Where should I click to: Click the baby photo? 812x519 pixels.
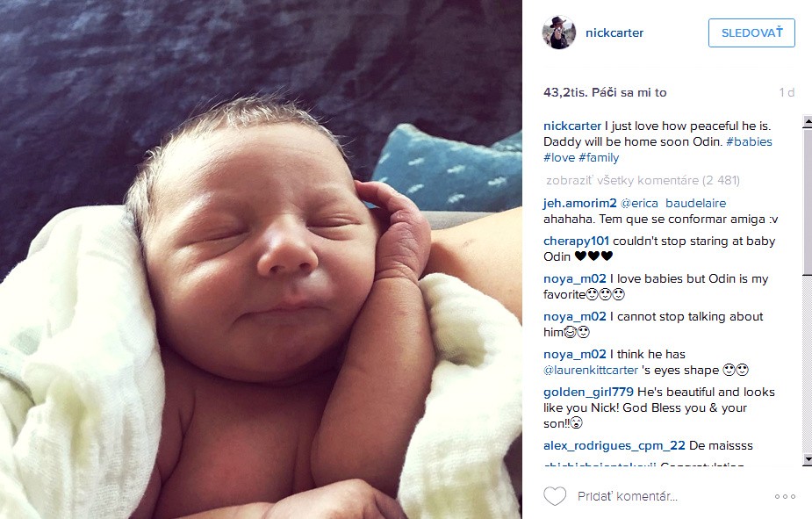[261, 260]
